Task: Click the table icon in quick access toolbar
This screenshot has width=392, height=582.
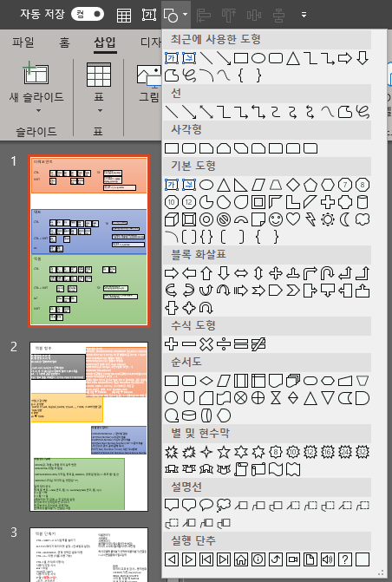Action: [124, 16]
